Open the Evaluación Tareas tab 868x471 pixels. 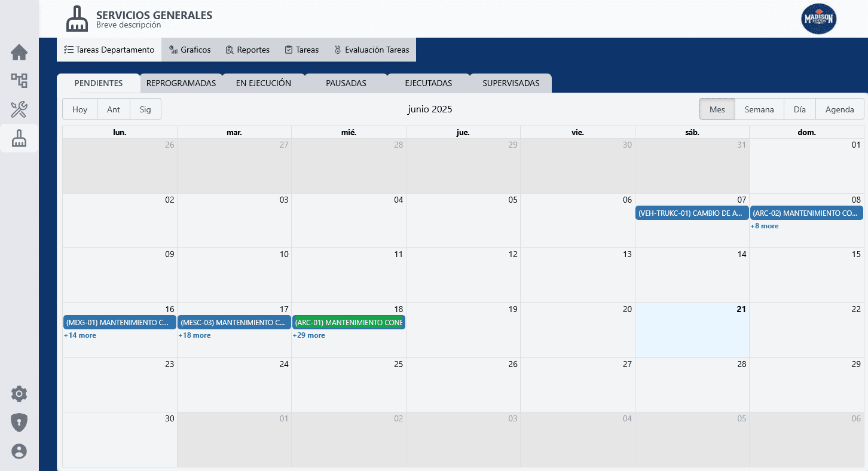[x=371, y=50]
